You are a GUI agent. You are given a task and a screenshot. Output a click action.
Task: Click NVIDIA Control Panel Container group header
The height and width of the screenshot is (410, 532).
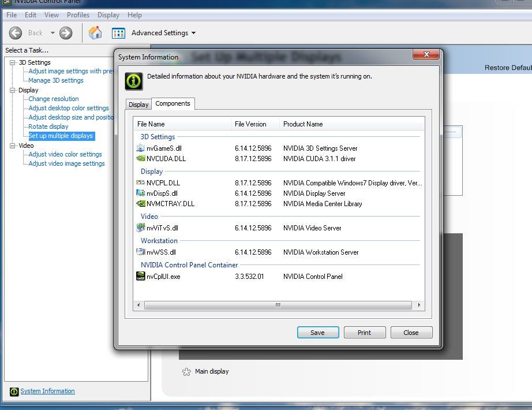point(189,265)
